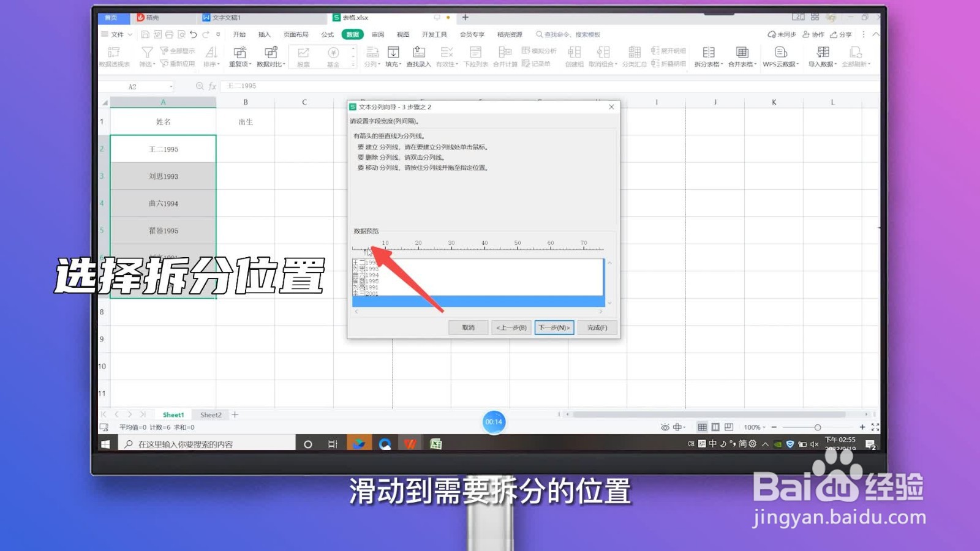
Task: Click the Not Synced (未同步) cloud button
Action: [782, 34]
